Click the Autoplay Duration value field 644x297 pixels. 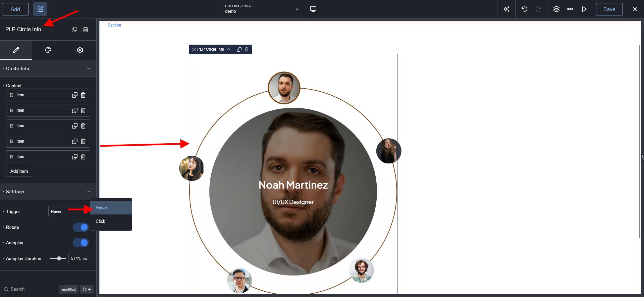pyautogui.click(x=79, y=258)
